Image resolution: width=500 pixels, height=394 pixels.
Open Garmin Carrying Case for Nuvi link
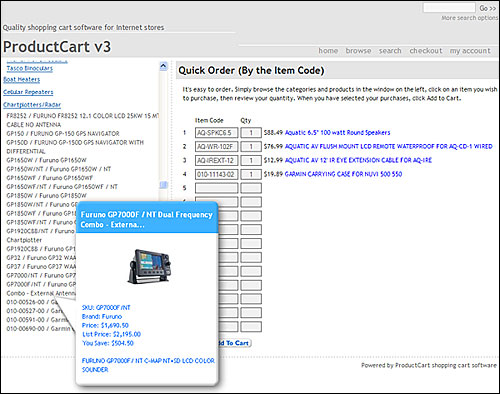click(x=343, y=174)
